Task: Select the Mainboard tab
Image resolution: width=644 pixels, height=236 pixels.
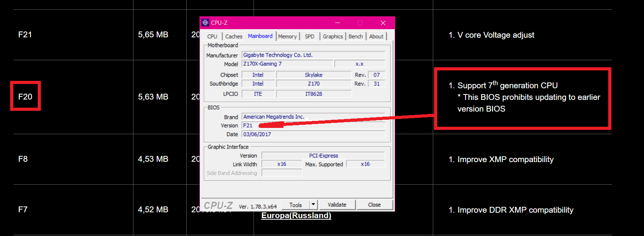Action: [x=260, y=36]
